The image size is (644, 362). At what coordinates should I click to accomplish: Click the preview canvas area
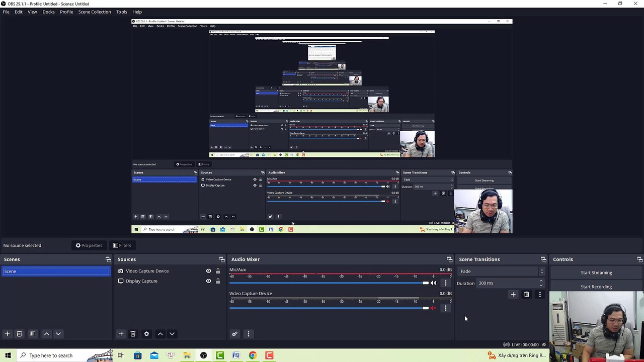(322, 126)
